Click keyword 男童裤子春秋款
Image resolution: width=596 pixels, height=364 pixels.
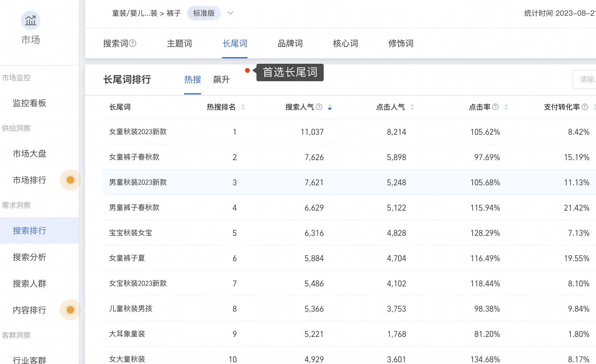click(x=134, y=208)
